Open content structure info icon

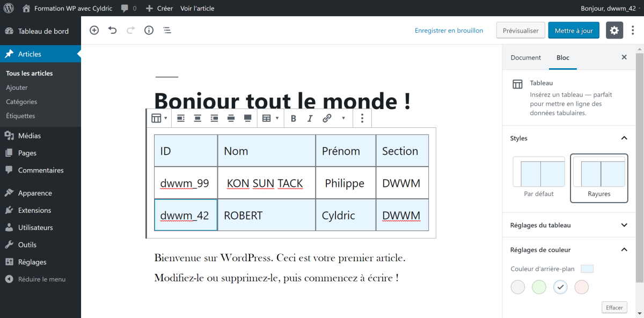click(x=149, y=31)
